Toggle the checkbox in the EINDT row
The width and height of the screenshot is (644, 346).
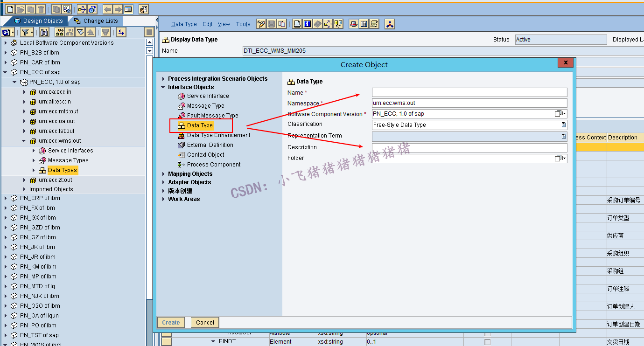pos(488,342)
